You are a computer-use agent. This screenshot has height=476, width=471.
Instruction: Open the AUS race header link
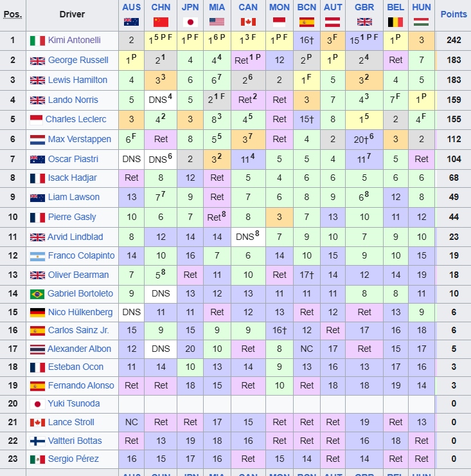[x=131, y=7]
